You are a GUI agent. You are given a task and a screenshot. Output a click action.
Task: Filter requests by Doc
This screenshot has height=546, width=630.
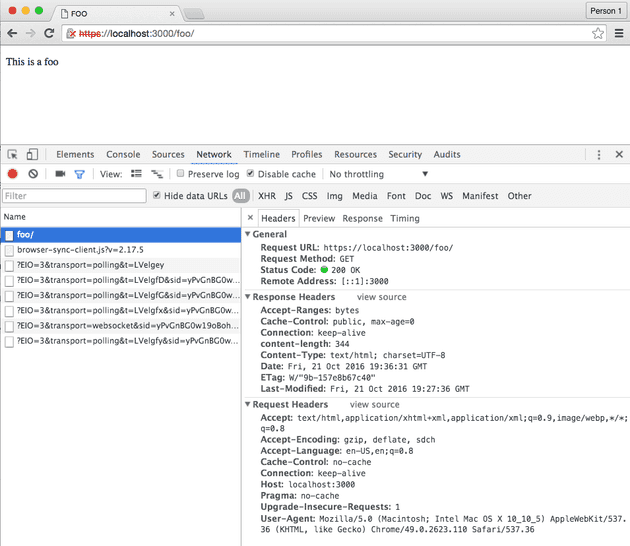tap(423, 196)
